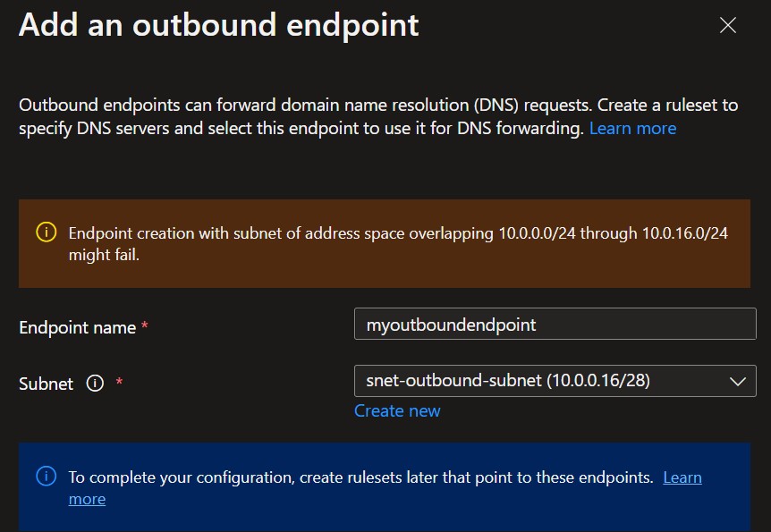
Task: Open the Learn more link about DNS forwarding
Action: pos(632,128)
